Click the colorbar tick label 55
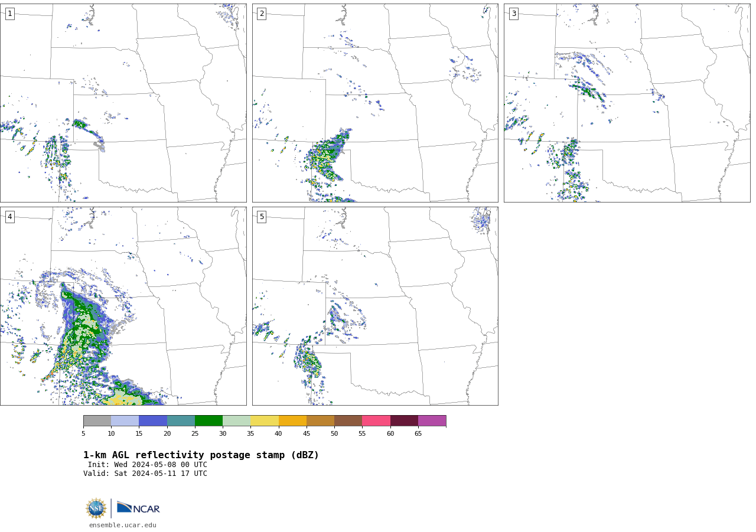Image resolution: width=756 pixels, height=532 pixels. tap(362, 434)
